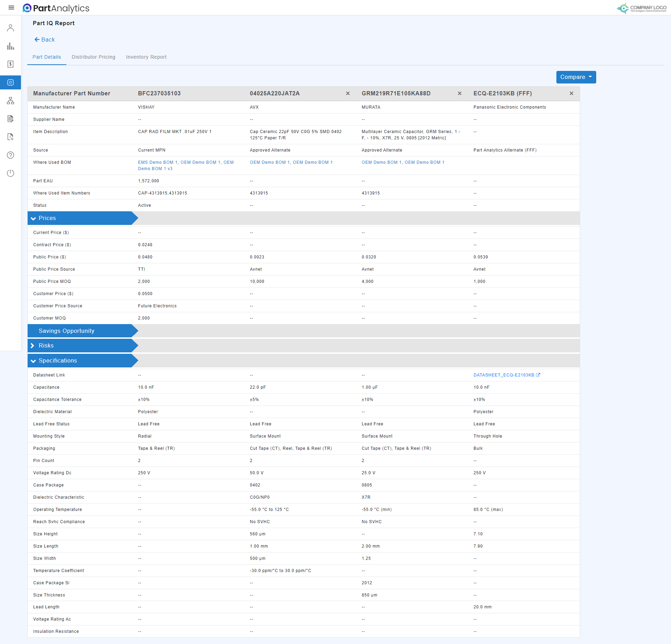671x644 pixels.
Task: Switch to the Distributor Pricing tab
Action: click(93, 57)
